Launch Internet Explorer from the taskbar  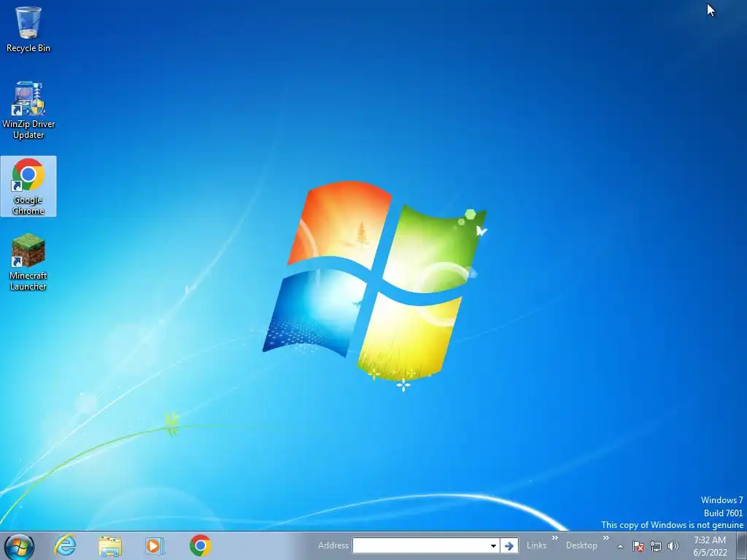pyautogui.click(x=65, y=545)
